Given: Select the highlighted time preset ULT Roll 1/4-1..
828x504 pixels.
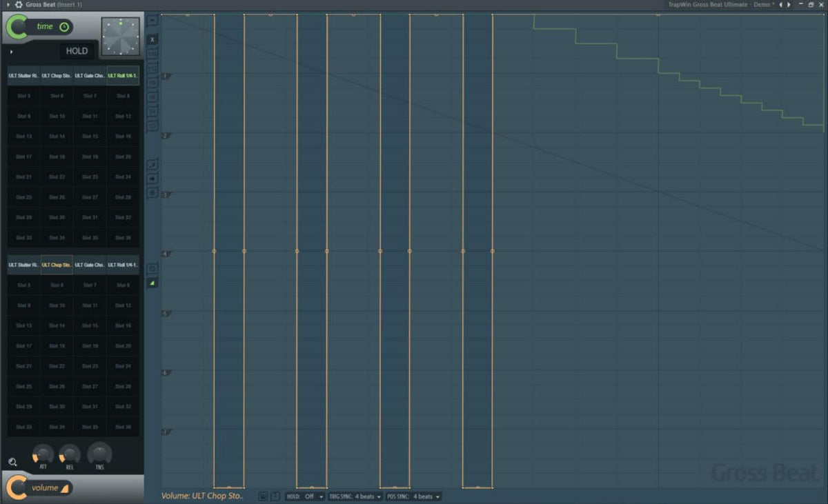Looking at the screenshot, I should (x=123, y=76).
